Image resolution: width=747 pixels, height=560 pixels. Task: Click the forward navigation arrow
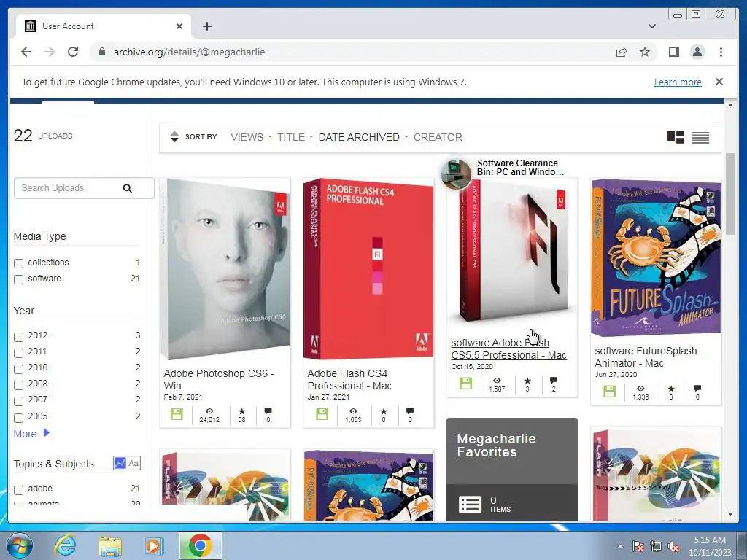50,52
